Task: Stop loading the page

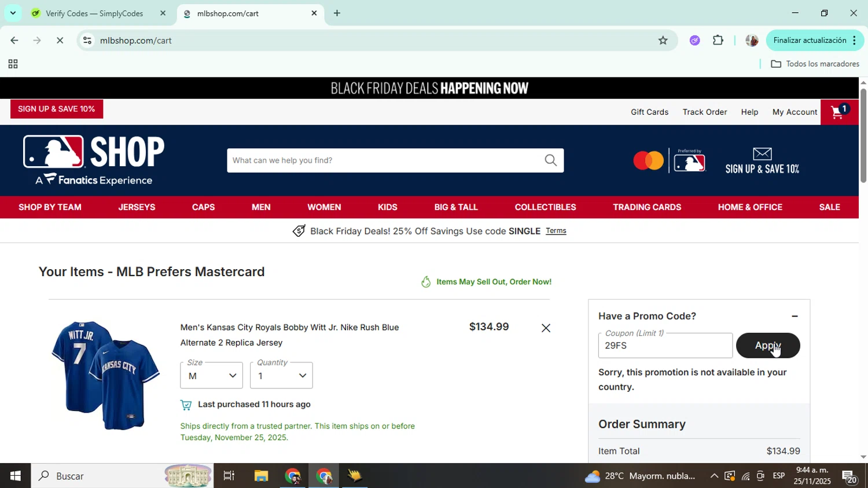Action: (60, 41)
